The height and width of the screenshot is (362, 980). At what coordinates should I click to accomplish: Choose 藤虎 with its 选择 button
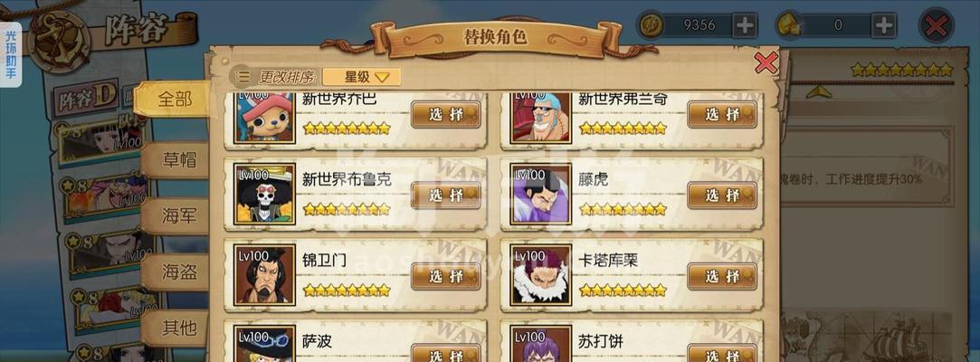(x=722, y=195)
